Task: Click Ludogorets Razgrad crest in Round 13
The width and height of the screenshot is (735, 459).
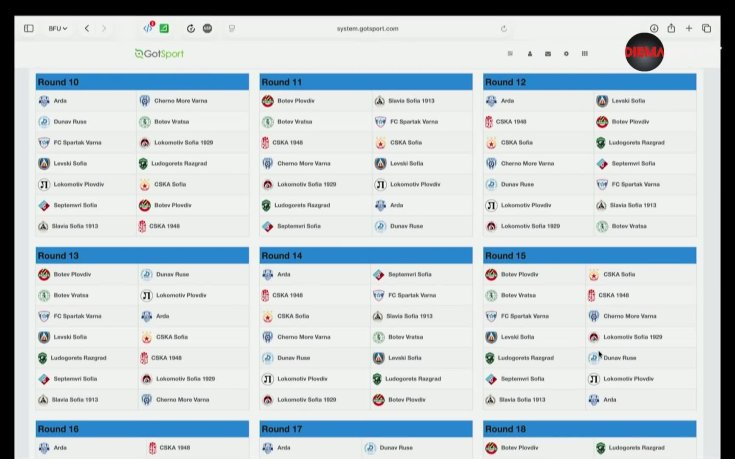Action: [43, 358]
